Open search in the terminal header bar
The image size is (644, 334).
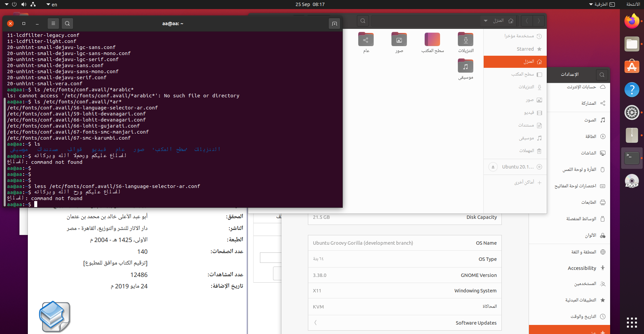(67, 23)
